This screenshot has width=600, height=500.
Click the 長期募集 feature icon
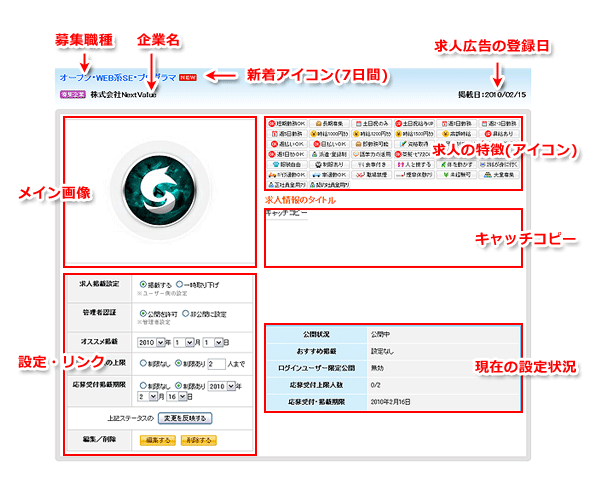[330, 124]
